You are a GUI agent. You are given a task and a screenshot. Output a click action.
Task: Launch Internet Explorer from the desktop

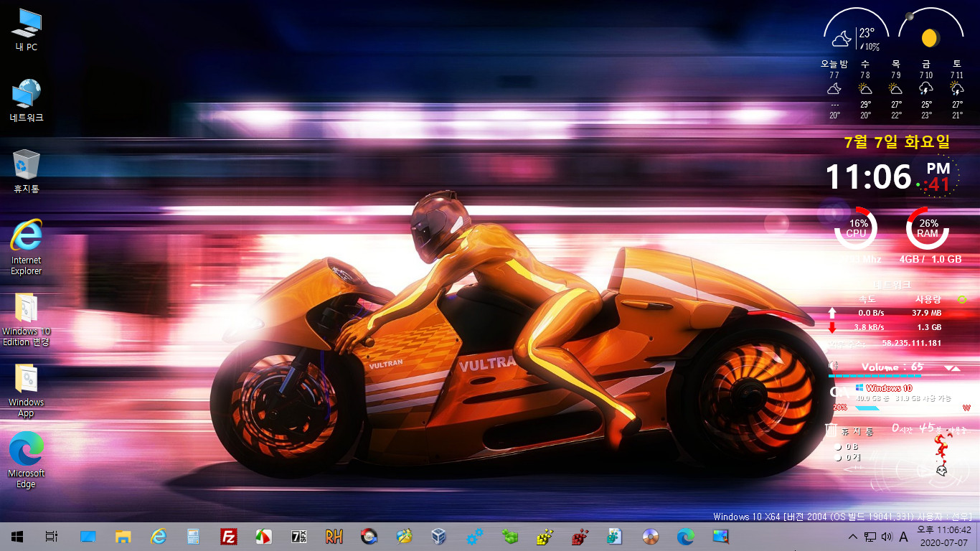click(27, 247)
